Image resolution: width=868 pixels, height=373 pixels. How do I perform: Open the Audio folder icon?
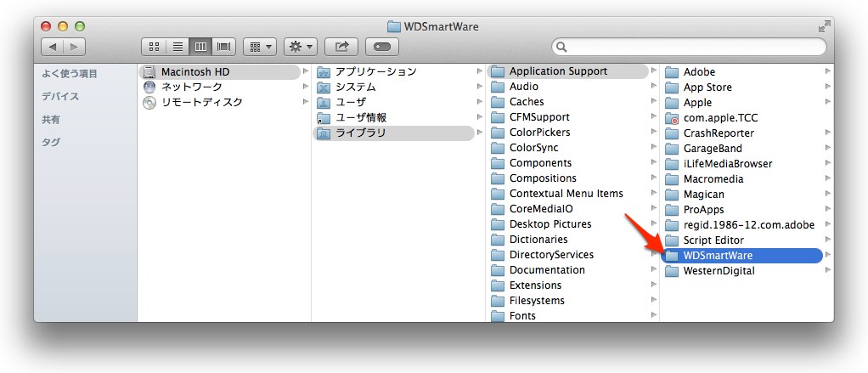click(x=498, y=87)
